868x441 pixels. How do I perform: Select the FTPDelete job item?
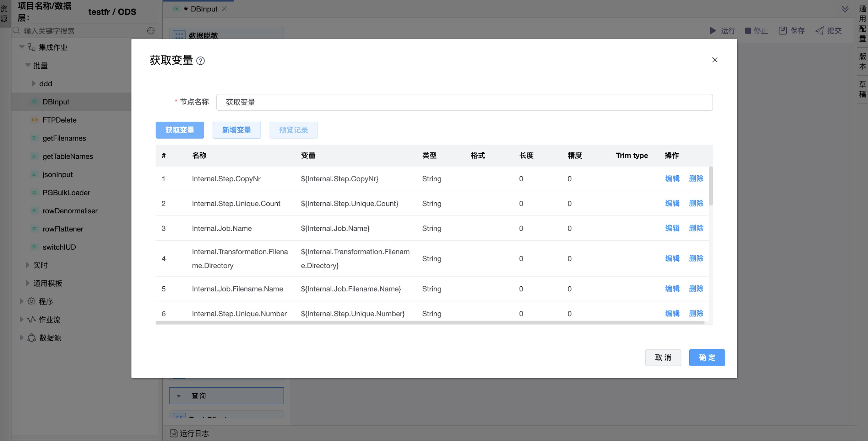pyautogui.click(x=59, y=120)
